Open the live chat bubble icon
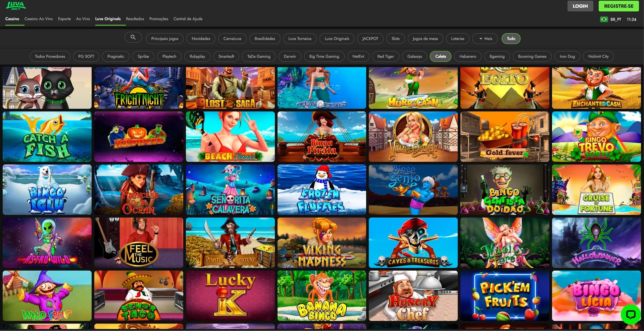 (x=631, y=314)
